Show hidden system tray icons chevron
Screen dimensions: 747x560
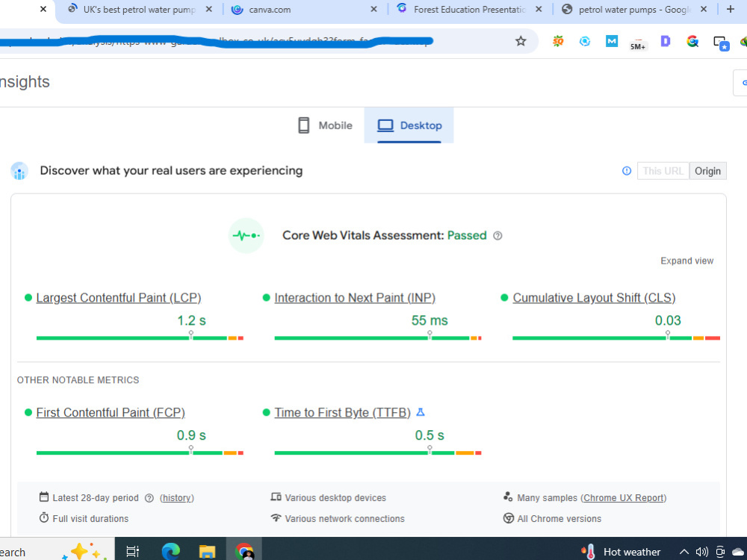pyautogui.click(x=684, y=552)
